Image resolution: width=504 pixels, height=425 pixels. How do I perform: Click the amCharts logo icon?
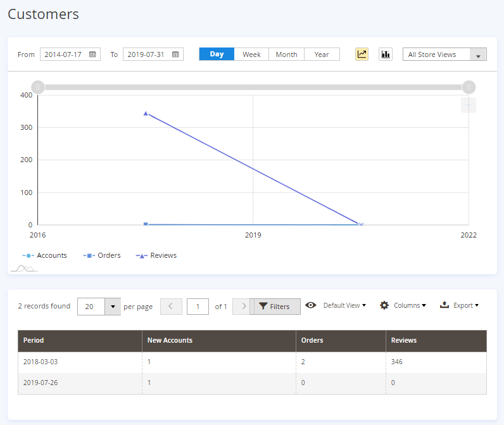click(23, 269)
